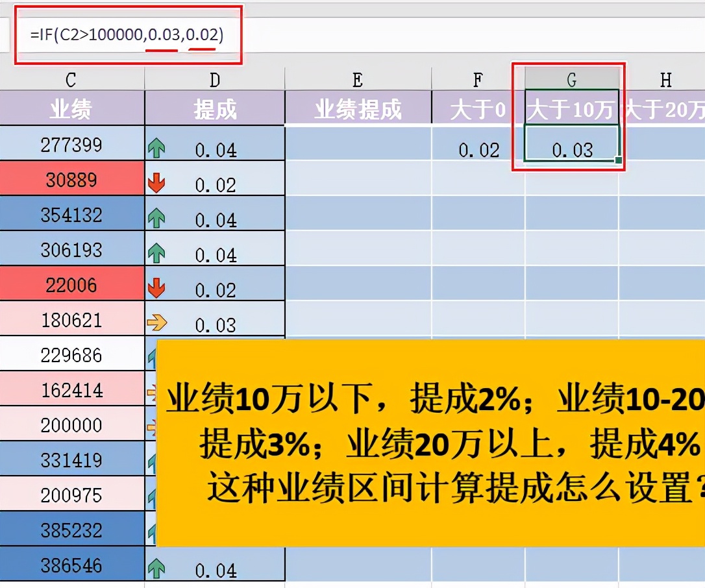Select column F header
Viewport: 705px width, 588px height.
(478, 80)
